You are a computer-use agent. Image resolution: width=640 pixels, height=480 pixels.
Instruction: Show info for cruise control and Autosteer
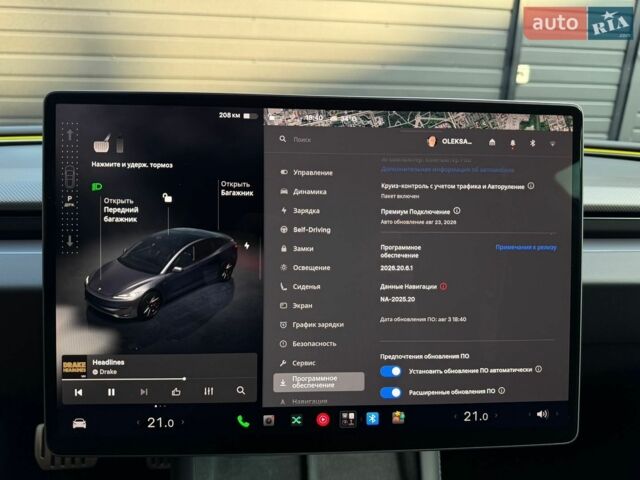(531, 186)
